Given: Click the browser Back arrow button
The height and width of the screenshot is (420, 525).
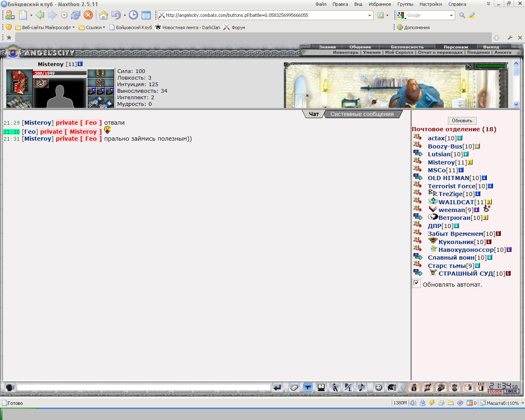Looking at the screenshot, I should pyautogui.click(x=40, y=15).
